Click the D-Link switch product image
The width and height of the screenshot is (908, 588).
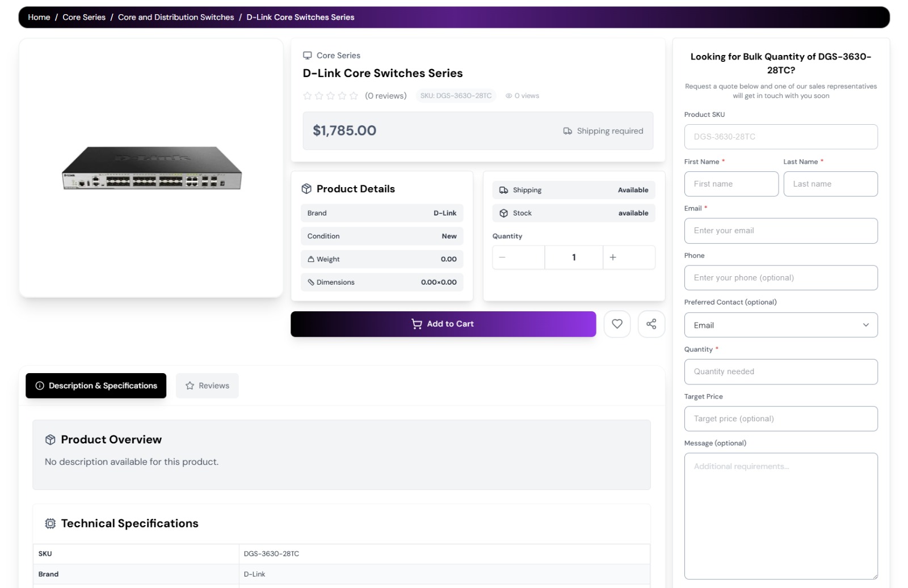pyautogui.click(x=152, y=168)
